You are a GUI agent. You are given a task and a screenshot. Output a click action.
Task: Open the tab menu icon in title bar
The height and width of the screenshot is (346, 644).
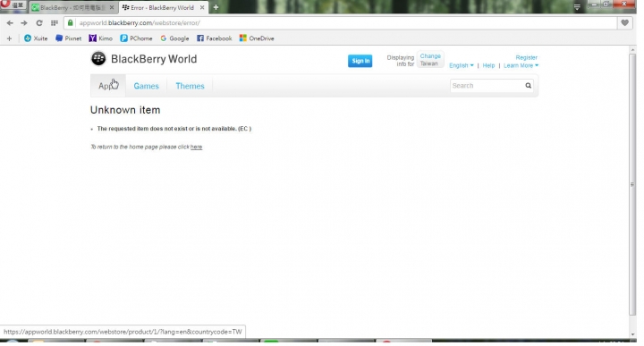point(577,7)
